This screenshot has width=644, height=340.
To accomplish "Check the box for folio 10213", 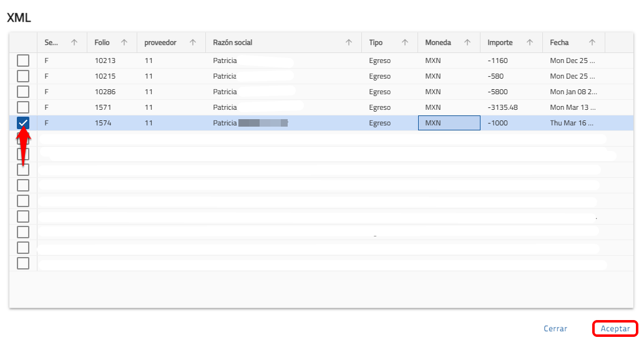I will (23, 61).
